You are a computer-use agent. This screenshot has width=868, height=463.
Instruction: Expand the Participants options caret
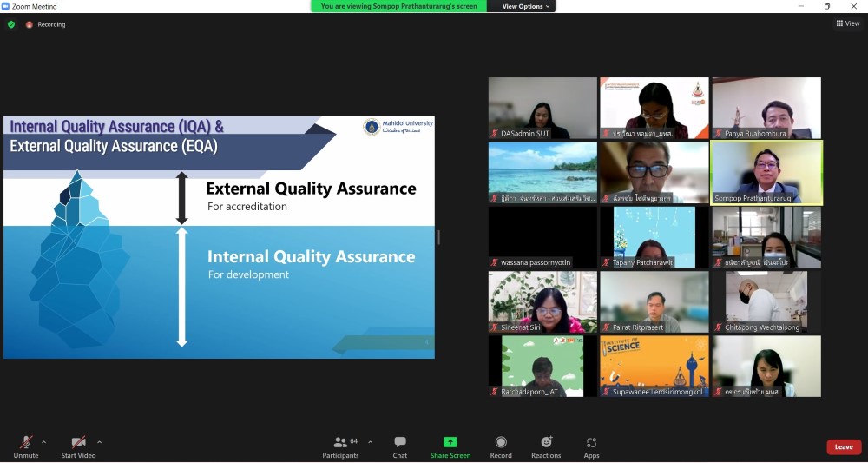pos(371,441)
